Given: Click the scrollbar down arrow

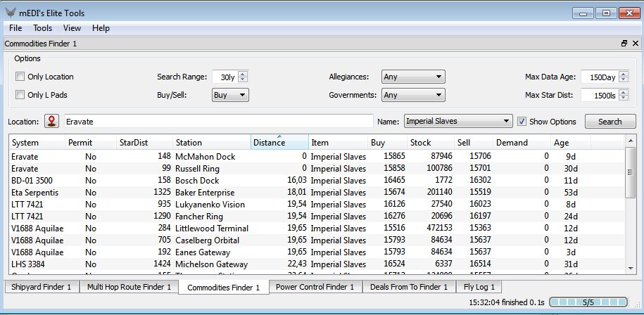Looking at the screenshot, I should tap(630, 269).
